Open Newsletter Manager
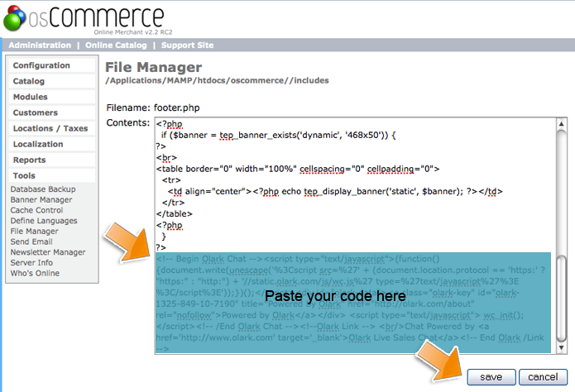Image resolution: width=575 pixels, height=392 pixels. [47, 252]
